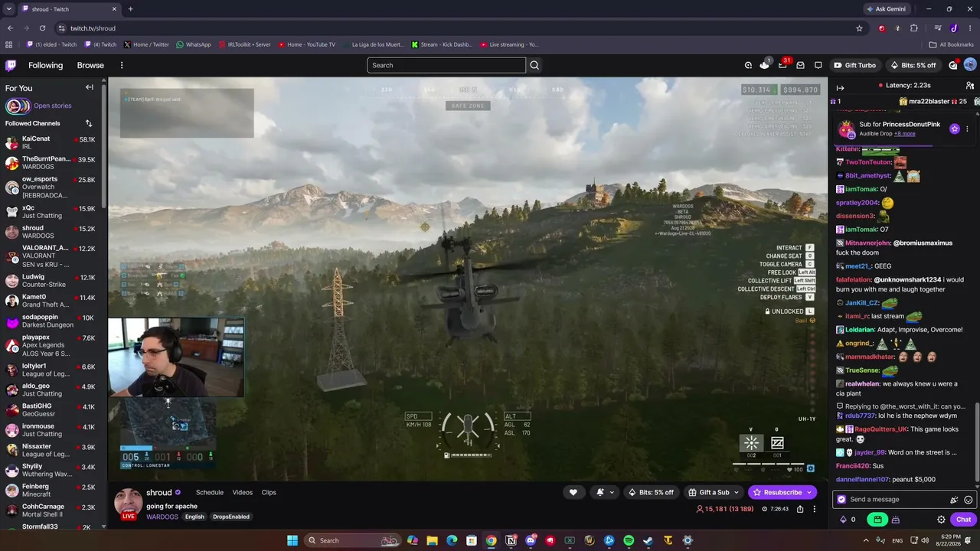Open xQc channel in sidebar
980x551 pixels.
[54, 212]
